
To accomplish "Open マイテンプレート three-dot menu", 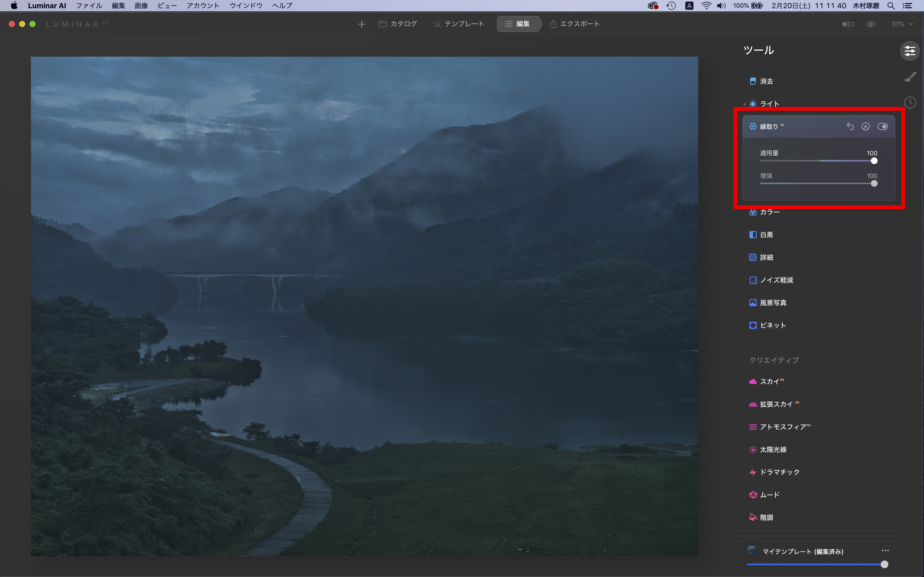I will click(885, 550).
